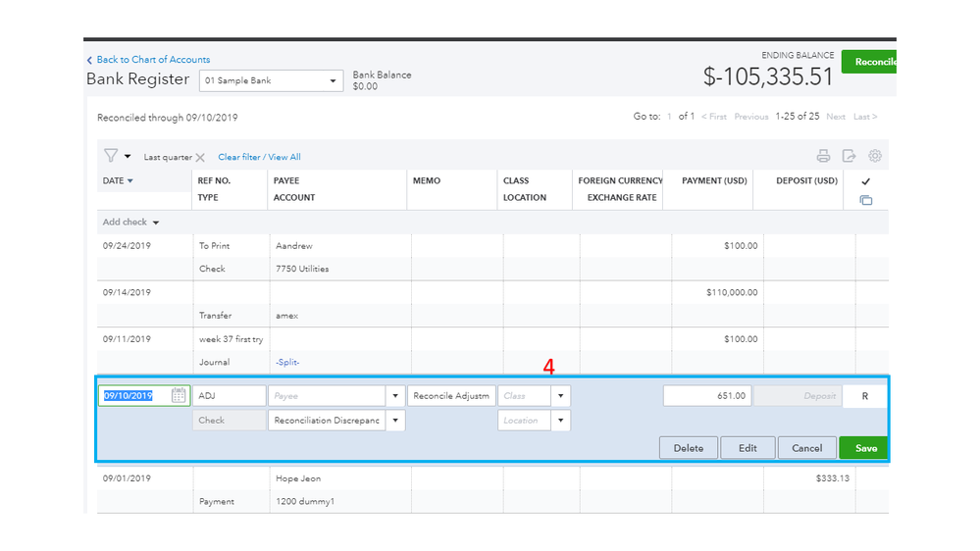Click the print register icon
The width and height of the screenshot is (980, 551).
click(823, 156)
